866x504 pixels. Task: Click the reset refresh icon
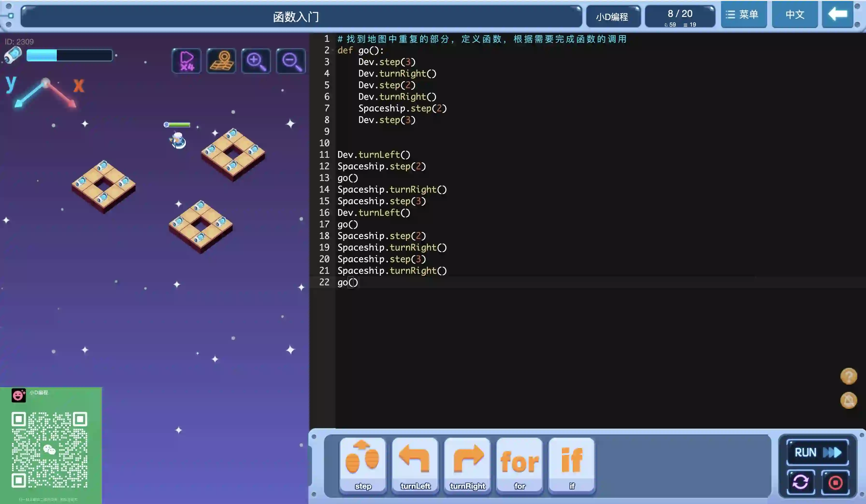(x=800, y=482)
